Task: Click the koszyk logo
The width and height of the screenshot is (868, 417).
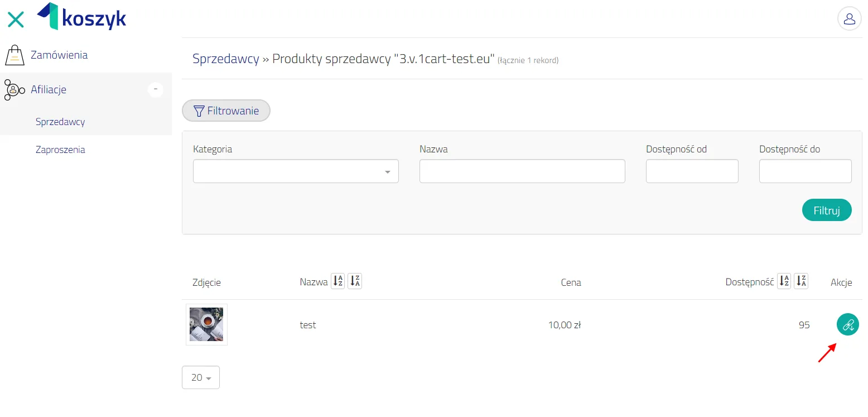Action: [81, 17]
